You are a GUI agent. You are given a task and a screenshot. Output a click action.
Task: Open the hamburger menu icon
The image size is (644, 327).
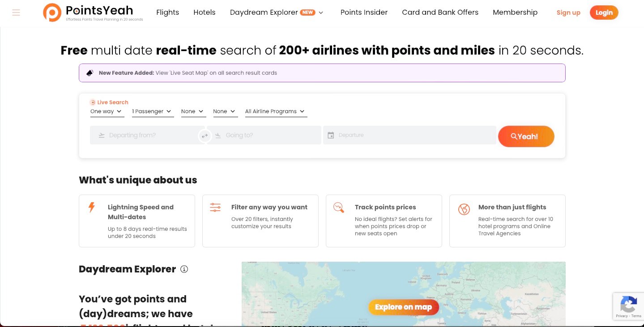point(16,13)
